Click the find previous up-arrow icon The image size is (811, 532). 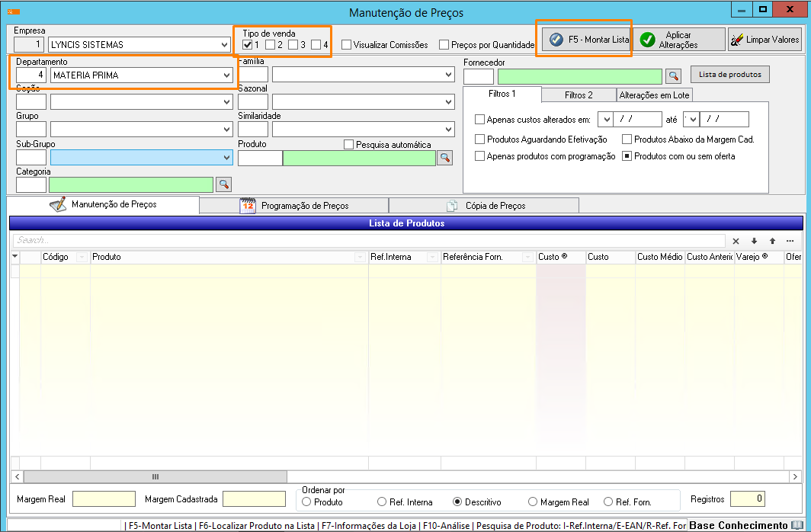pos(772,241)
